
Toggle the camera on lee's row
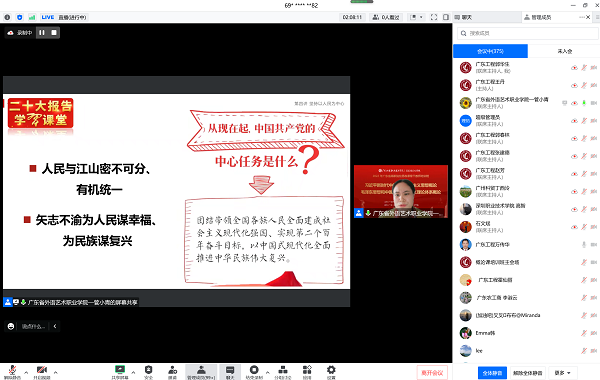(x=593, y=351)
